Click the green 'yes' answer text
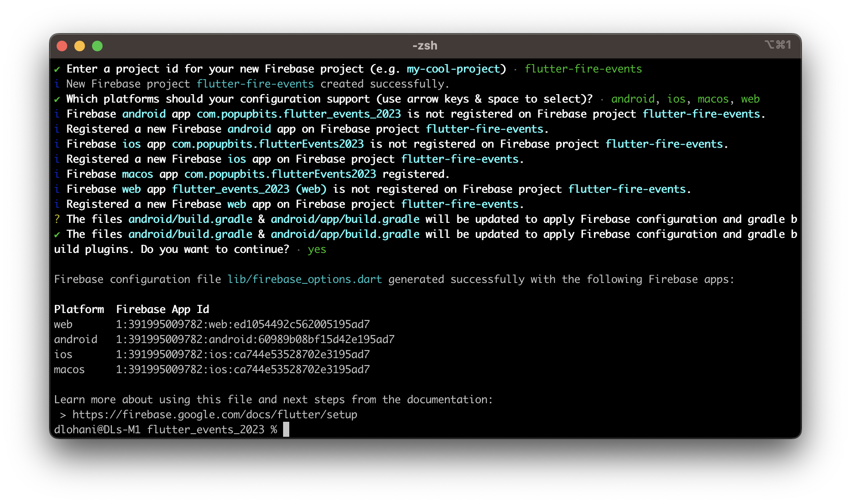851x504 pixels. click(x=317, y=249)
